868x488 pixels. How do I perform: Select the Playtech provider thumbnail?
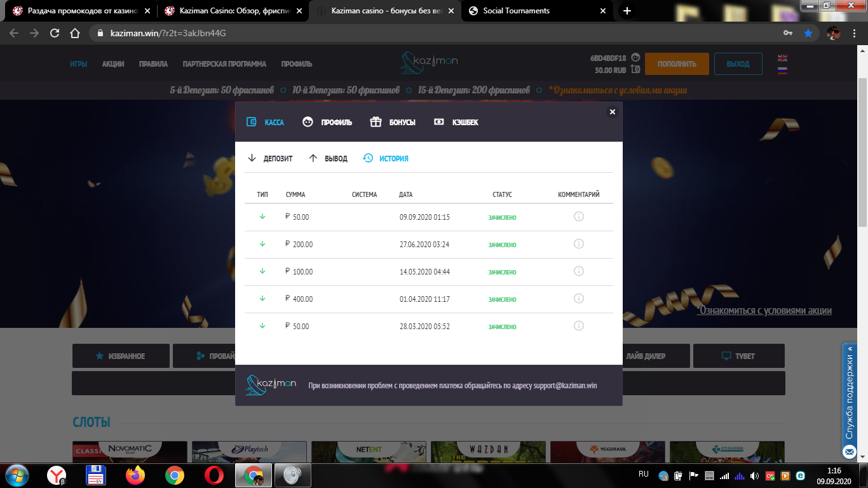[249, 451]
